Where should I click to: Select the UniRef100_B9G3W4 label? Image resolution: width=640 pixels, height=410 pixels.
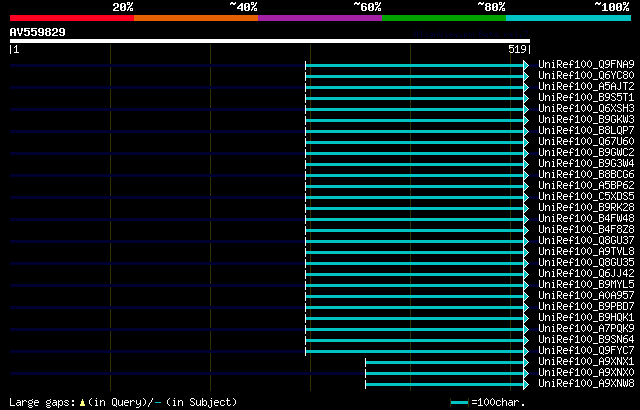pyautogui.click(x=586, y=164)
